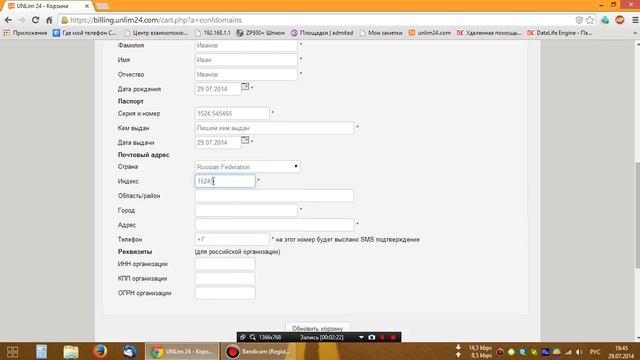The height and width of the screenshot is (360, 640).
Task: Click the weather tray icon
Action: click(557, 352)
